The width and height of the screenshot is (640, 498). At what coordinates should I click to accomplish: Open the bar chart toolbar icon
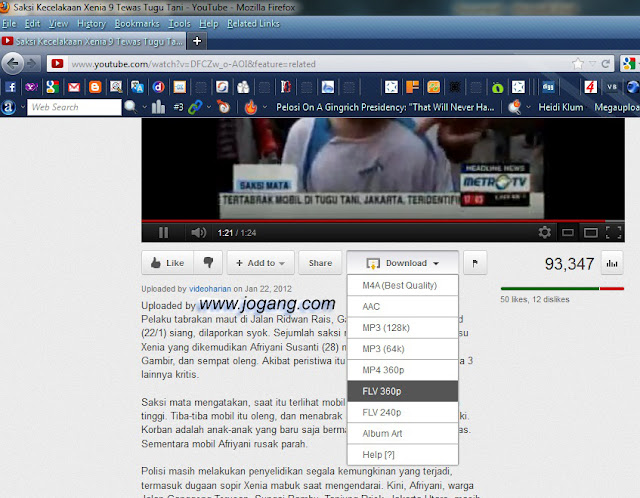pyautogui.click(x=158, y=107)
